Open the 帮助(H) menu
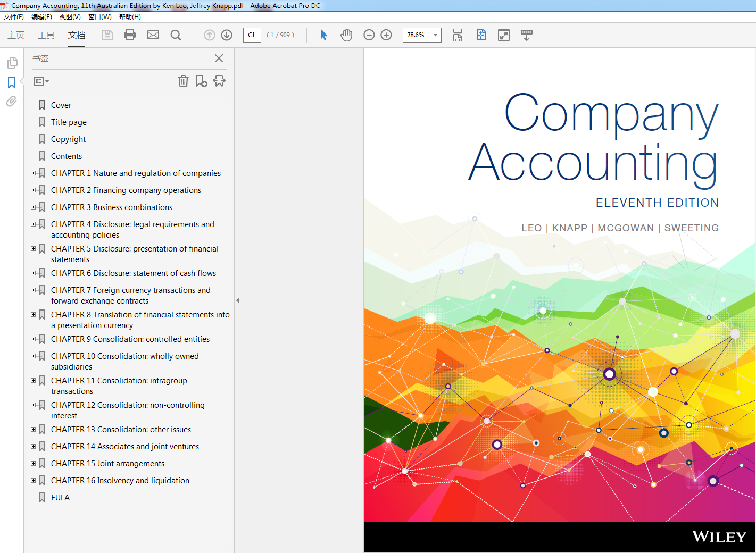This screenshot has height=553, width=756. coord(130,17)
